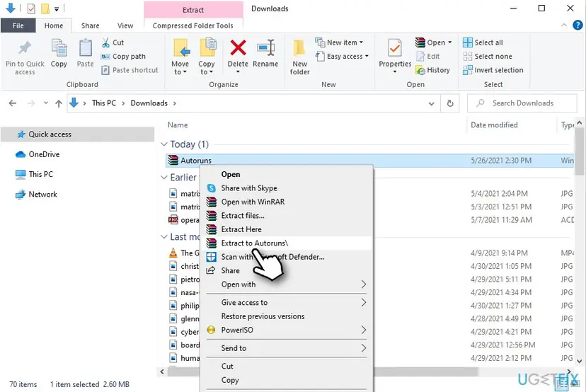Click the Refresh button by address bar

[450, 103]
